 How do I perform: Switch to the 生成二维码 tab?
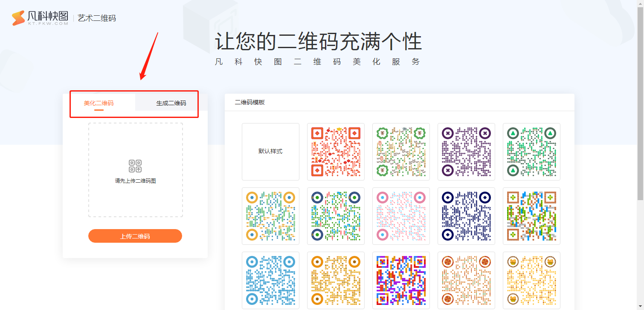click(x=171, y=103)
